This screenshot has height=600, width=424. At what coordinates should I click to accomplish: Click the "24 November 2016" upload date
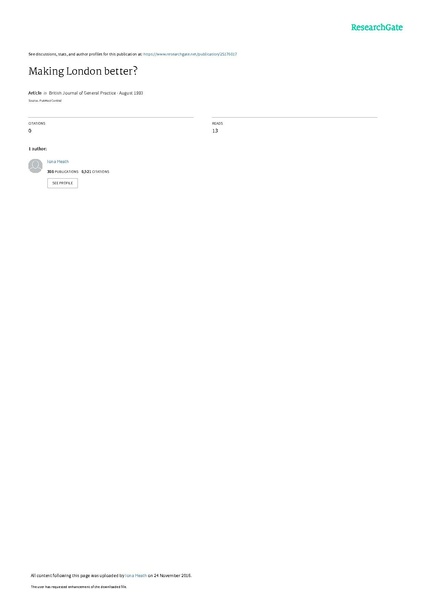coord(172,576)
